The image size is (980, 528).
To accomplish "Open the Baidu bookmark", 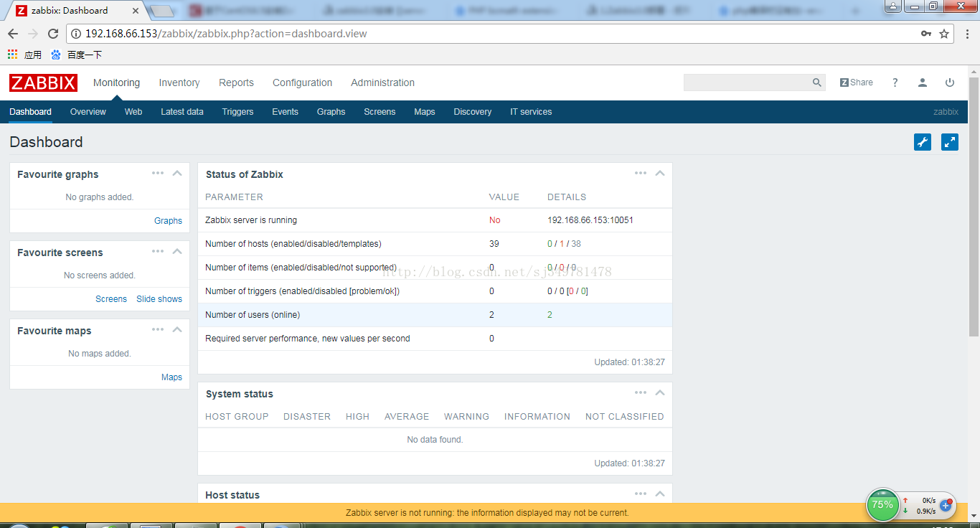I will (76, 55).
